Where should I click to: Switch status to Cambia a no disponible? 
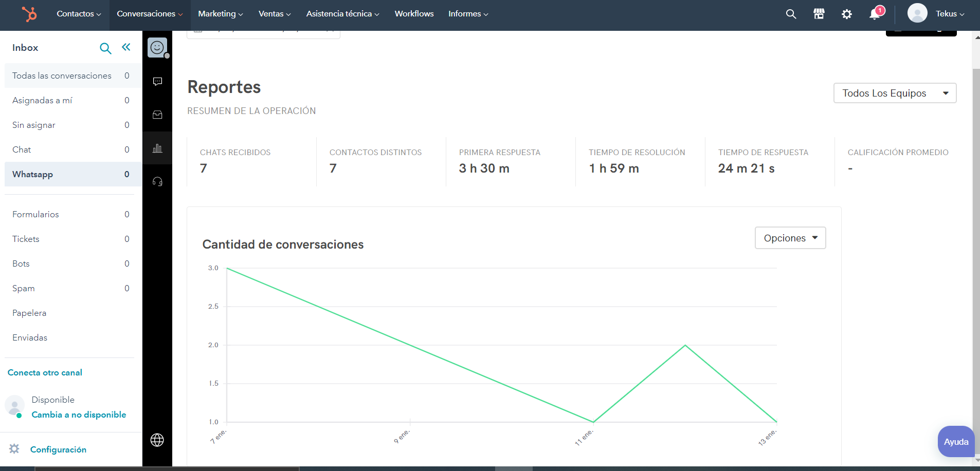pyautogui.click(x=79, y=415)
